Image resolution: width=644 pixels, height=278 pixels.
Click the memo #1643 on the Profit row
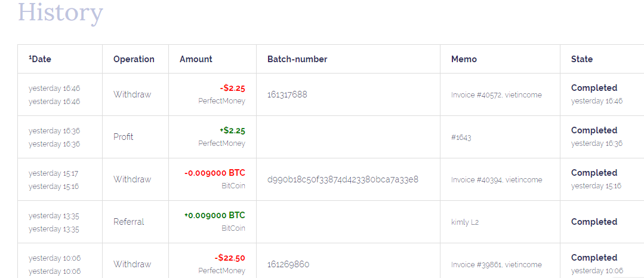click(461, 138)
